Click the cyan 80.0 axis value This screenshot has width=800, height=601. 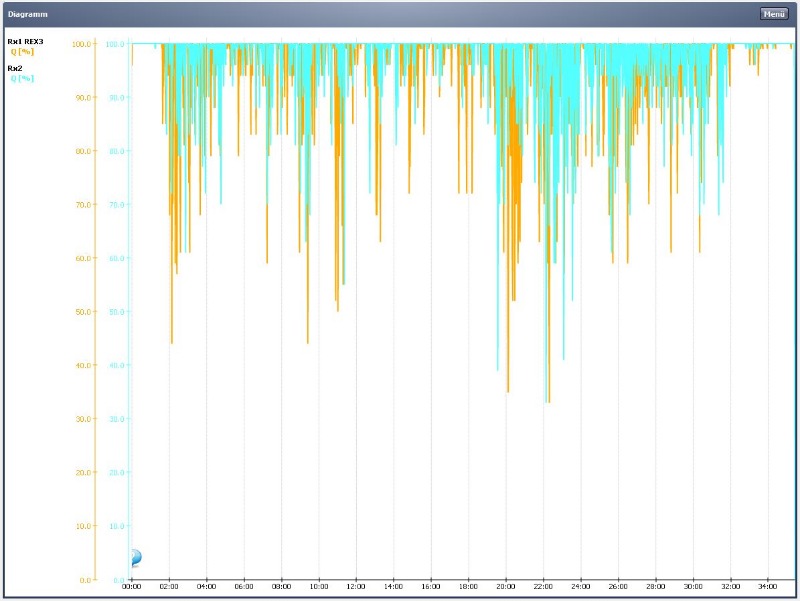tap(115, 151)
